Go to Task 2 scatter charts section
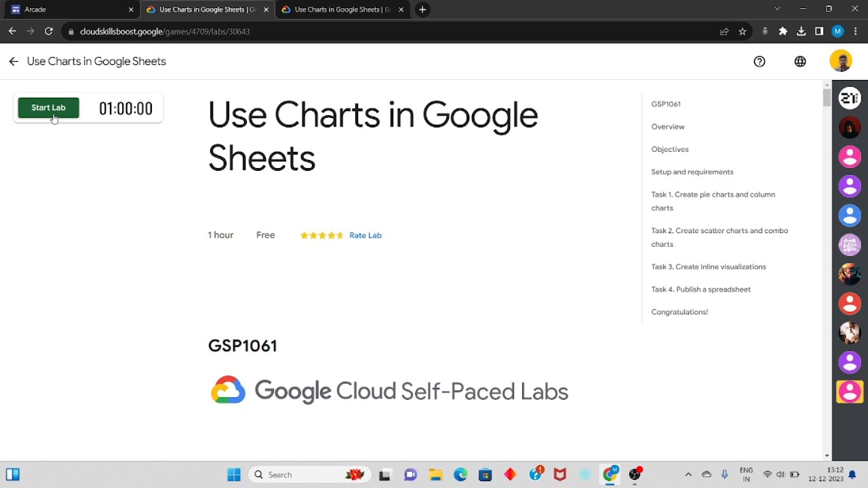This screenshot has width=868, height=488. pyautogui.click(x=719, y=237)
